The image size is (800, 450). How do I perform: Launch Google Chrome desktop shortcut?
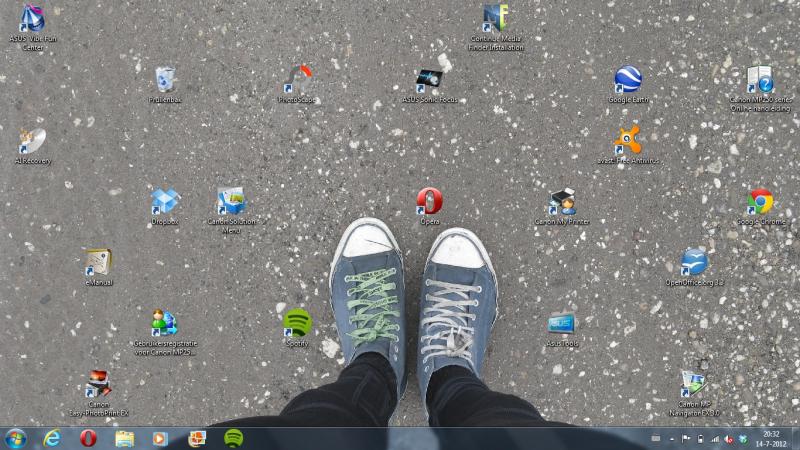coord(761,206)
